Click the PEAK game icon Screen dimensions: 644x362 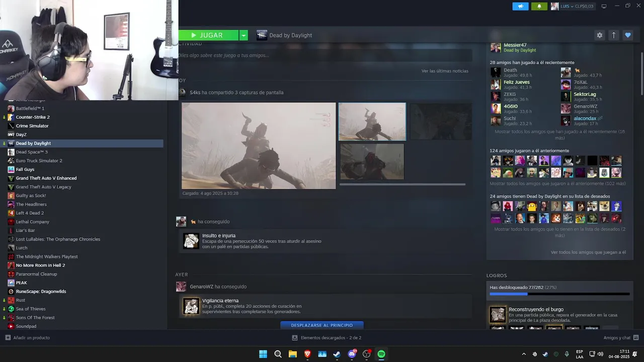click(11, 283)
